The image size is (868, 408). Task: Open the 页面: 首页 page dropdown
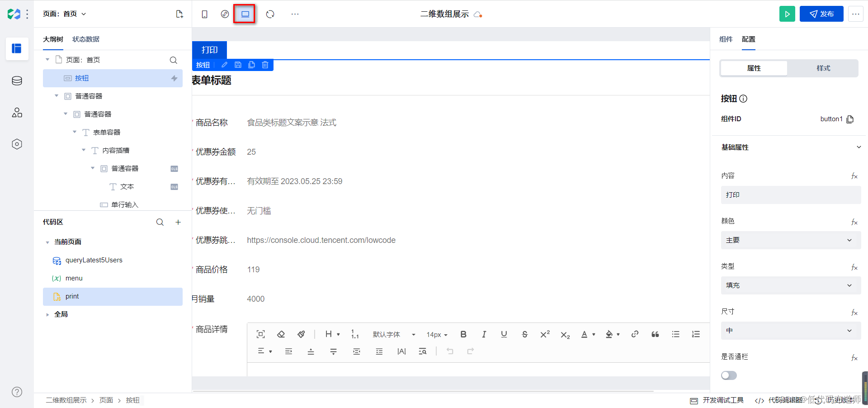(x=64, y=14)
